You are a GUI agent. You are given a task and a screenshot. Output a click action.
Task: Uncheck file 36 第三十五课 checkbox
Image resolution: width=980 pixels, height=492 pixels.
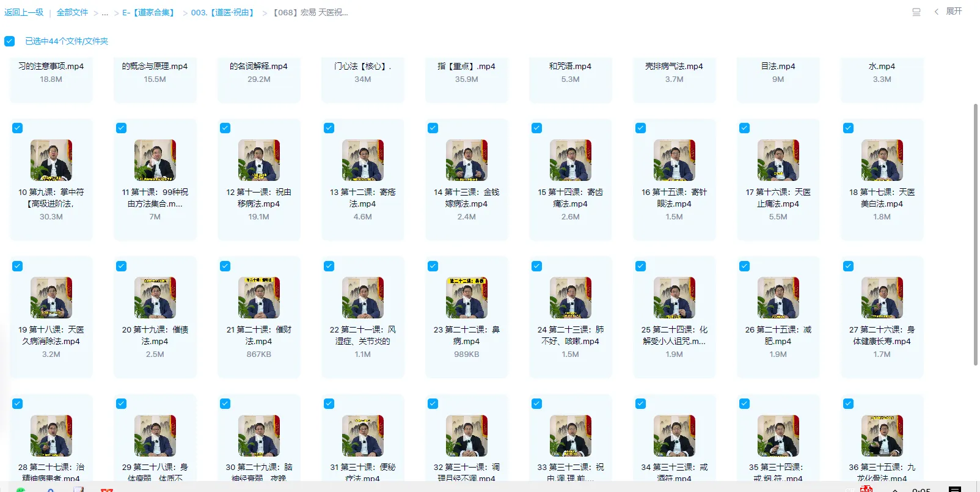pos(848,403)
